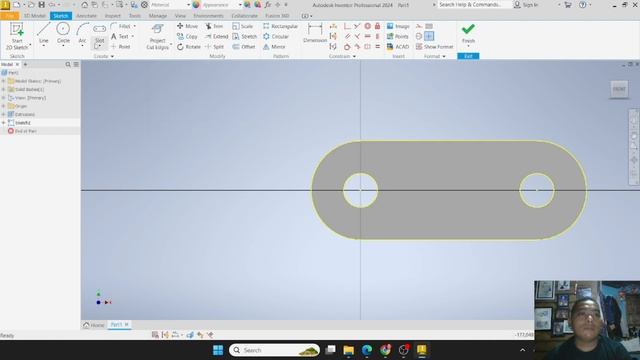The image size is (640, 360).
Task: Choose the Text sketch tool
Action: pyautogui.click(x=120, y=36)
